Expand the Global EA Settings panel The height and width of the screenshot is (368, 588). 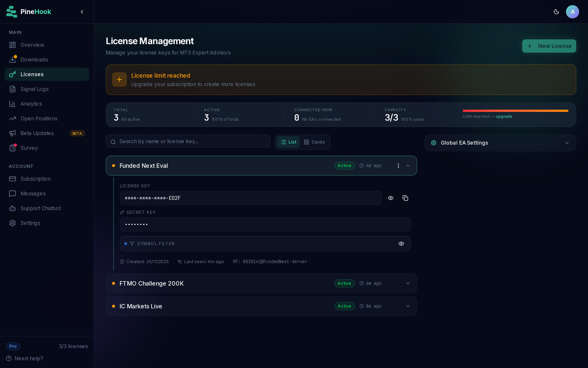500,143
